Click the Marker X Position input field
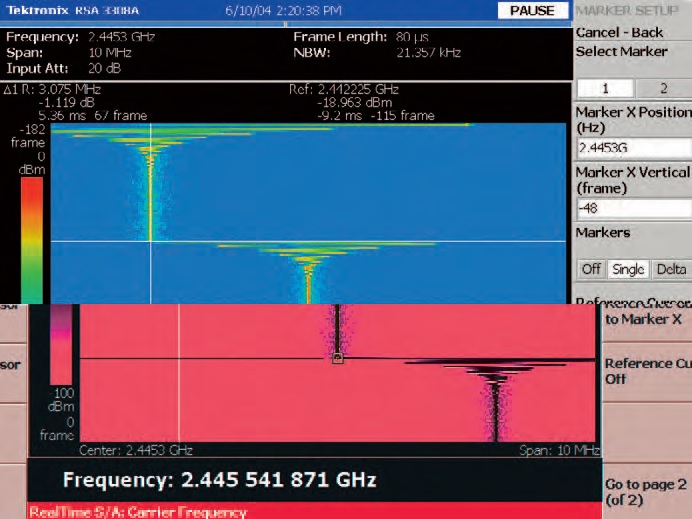This screenshot has width=692, height=519. pos(633,148)
